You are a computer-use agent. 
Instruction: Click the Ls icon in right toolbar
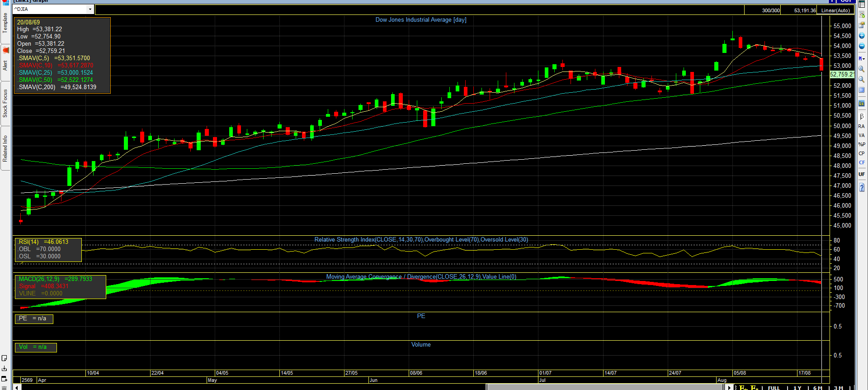862,104
